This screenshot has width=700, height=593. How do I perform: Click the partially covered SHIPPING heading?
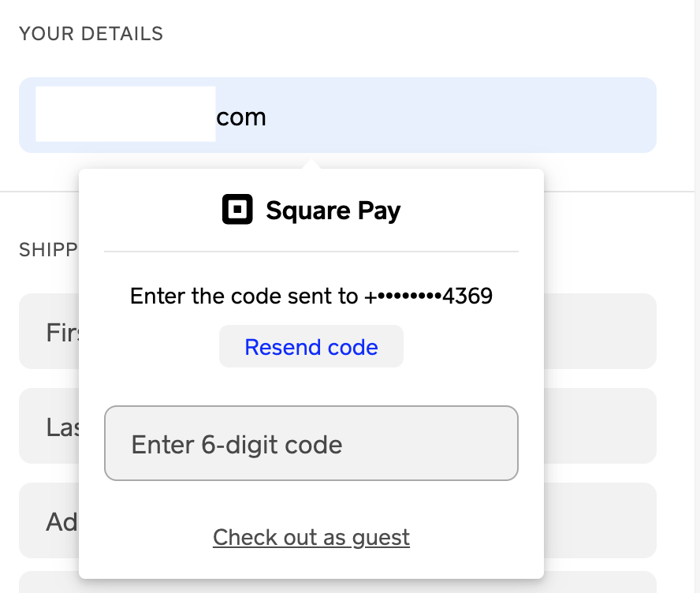(47, 250)
